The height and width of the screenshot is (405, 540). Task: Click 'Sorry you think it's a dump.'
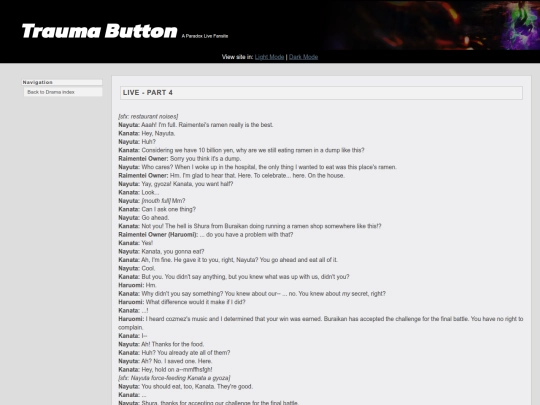click(180, 159)
